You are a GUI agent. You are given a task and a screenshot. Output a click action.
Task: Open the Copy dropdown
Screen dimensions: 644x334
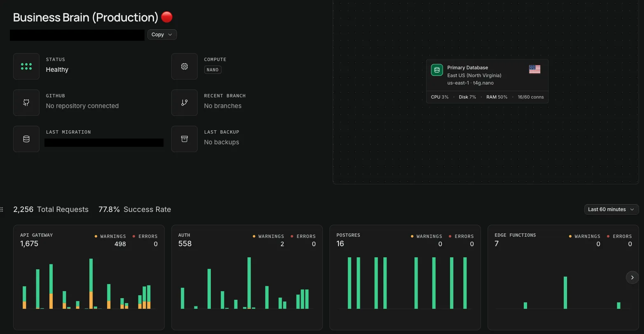pyautogui.click(x=162, y=35)
